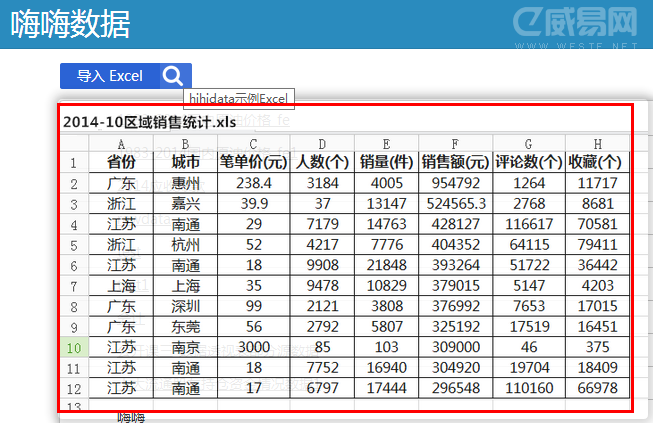Select column header A
The height and width of the screenshot is (423, 653).
[x=121, y=144]
